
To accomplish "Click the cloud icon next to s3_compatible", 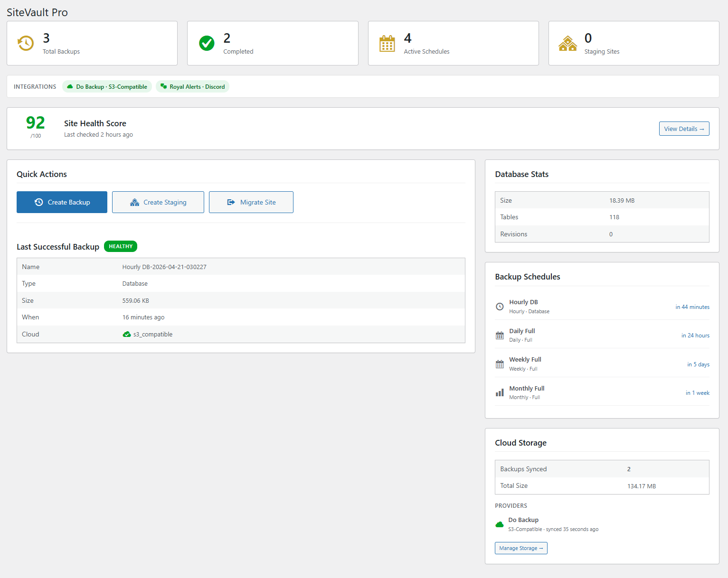I will (x=127, y=335).
